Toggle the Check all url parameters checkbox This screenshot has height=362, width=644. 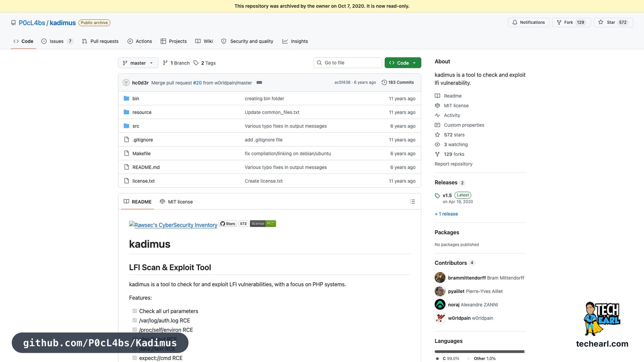click(135, 311)
